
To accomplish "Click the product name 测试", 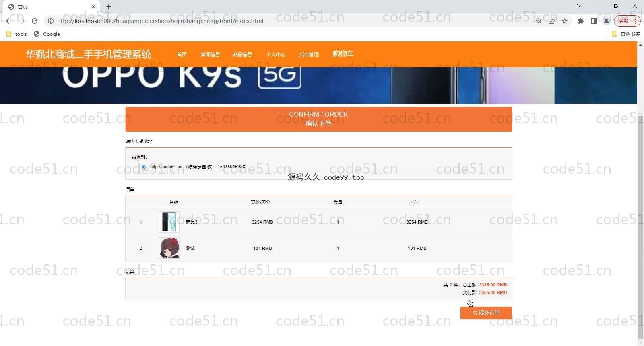I will click(x=190, y=248).
